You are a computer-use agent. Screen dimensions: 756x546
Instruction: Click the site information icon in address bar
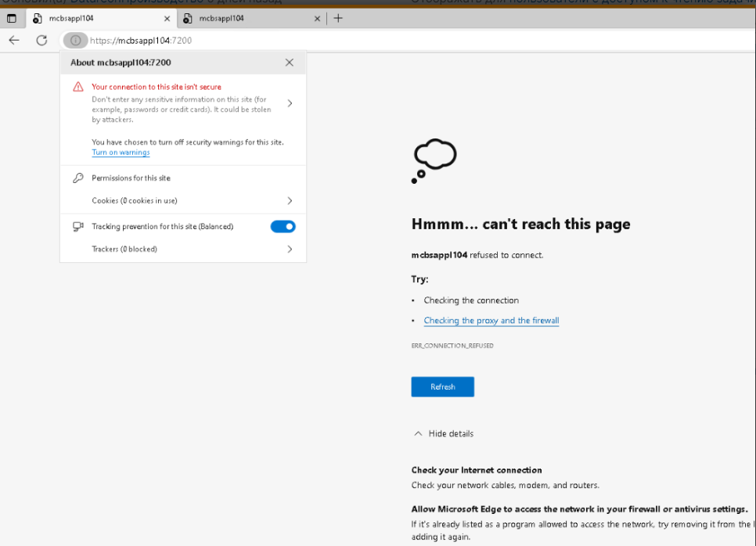pos(75,41)
